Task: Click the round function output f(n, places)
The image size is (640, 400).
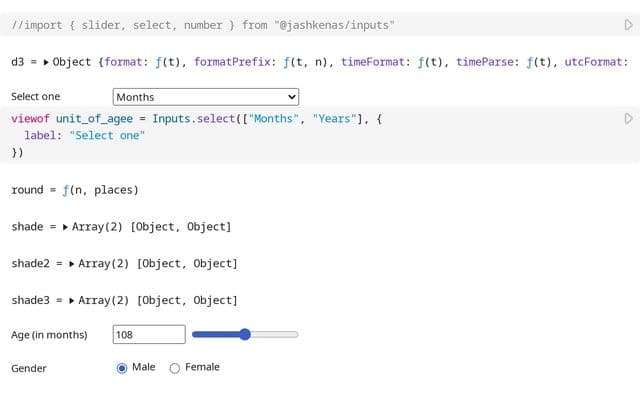Action: tap(100, 190)
